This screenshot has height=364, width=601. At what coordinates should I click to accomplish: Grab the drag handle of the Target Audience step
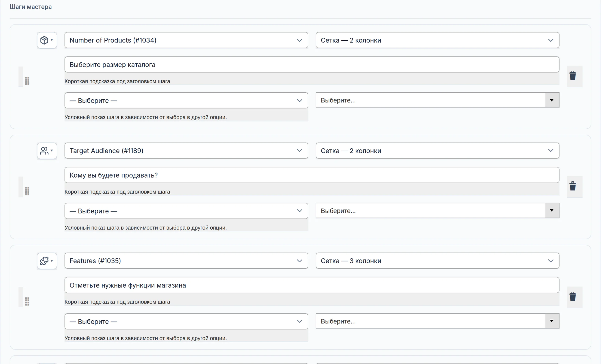27,191
